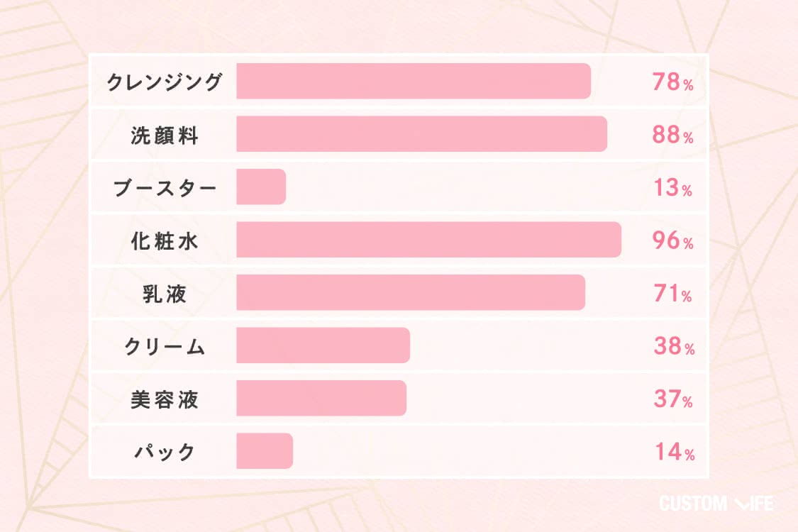This screenshot has height=532, width=798.
Task: Click the ブースター short bar
Action: click(261, 187)
